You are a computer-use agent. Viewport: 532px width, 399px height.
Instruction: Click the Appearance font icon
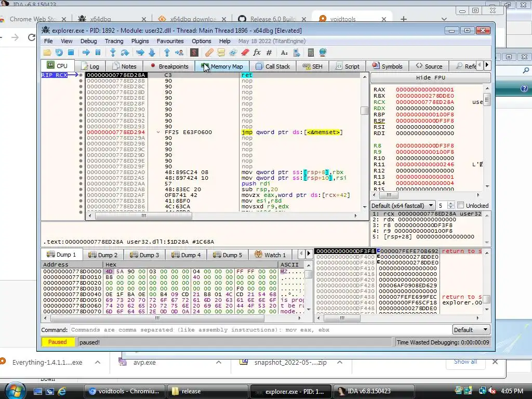[x=284, y=52]
